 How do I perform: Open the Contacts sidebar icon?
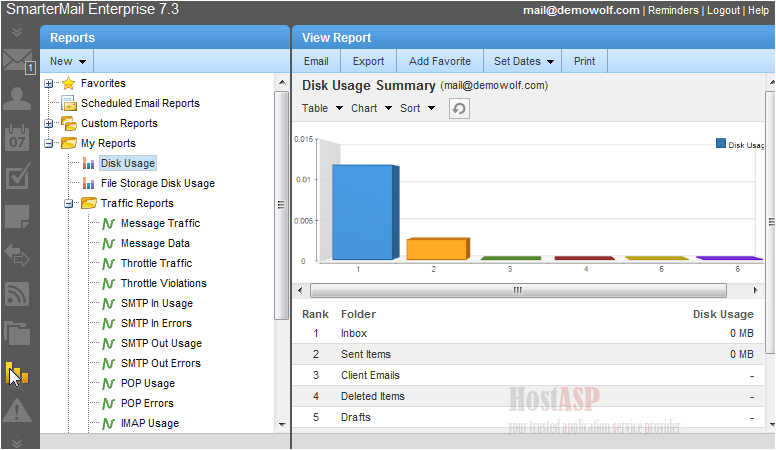[17, 99]
